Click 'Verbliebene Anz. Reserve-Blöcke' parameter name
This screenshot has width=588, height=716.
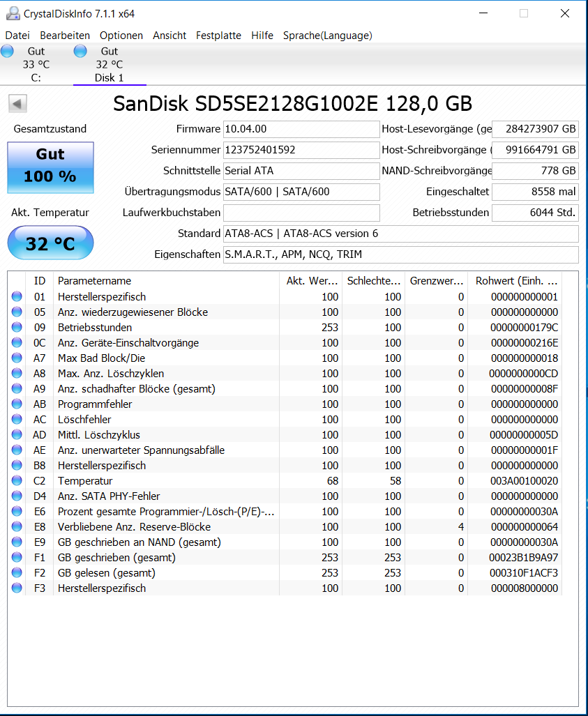(x=135, y=527)
